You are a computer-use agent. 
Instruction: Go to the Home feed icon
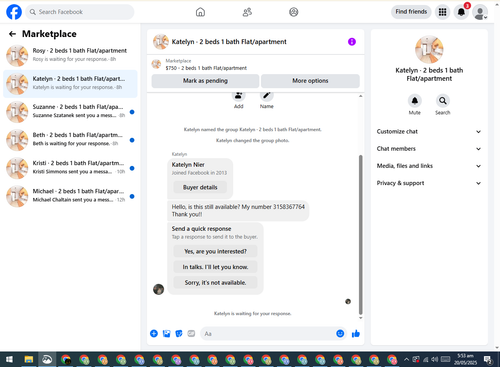[x=200, y=12]
